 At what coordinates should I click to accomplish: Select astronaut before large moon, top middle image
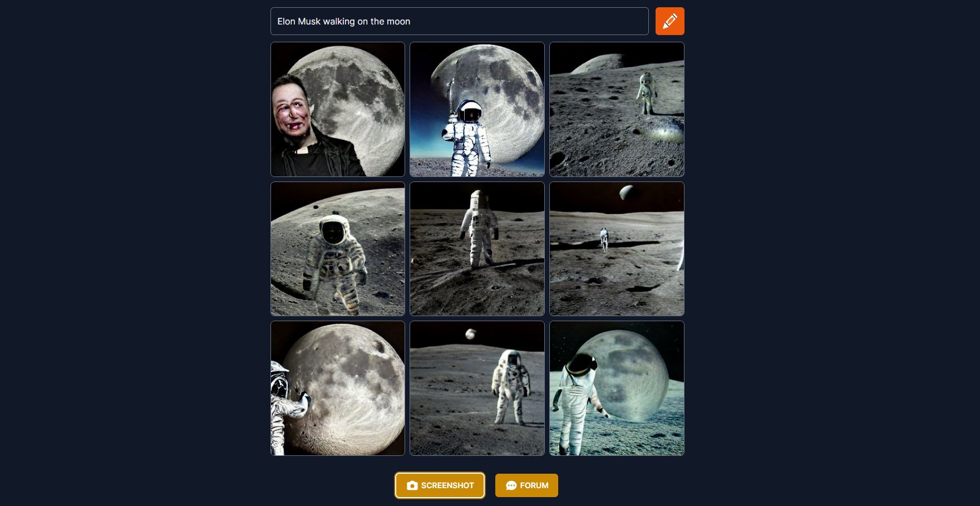[x=477, y=109]
